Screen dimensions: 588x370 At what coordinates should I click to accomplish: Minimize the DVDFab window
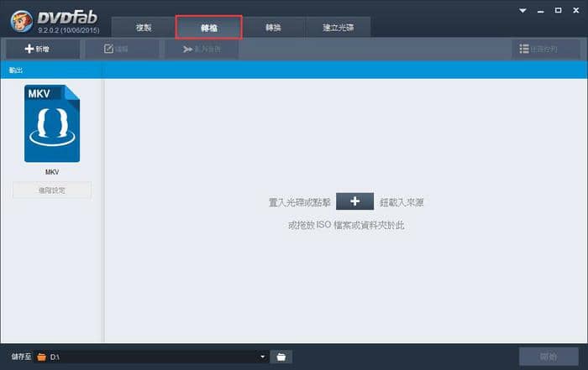point(540,10)
